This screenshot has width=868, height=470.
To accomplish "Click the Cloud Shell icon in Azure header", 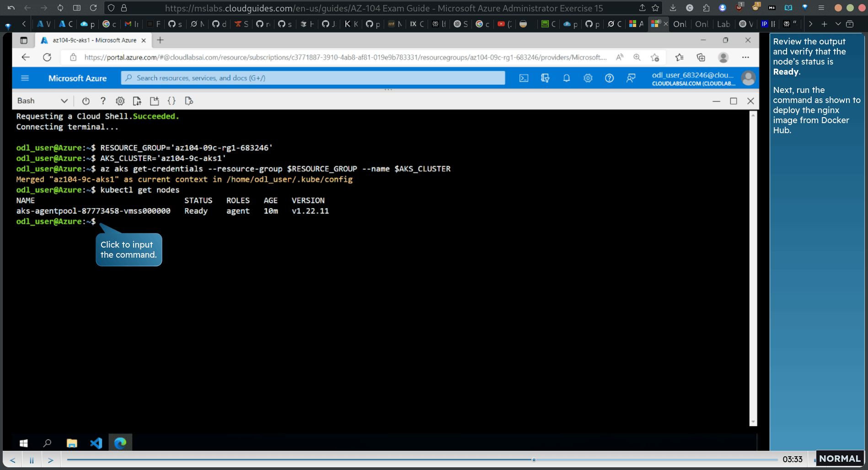I will pos(524,78).
